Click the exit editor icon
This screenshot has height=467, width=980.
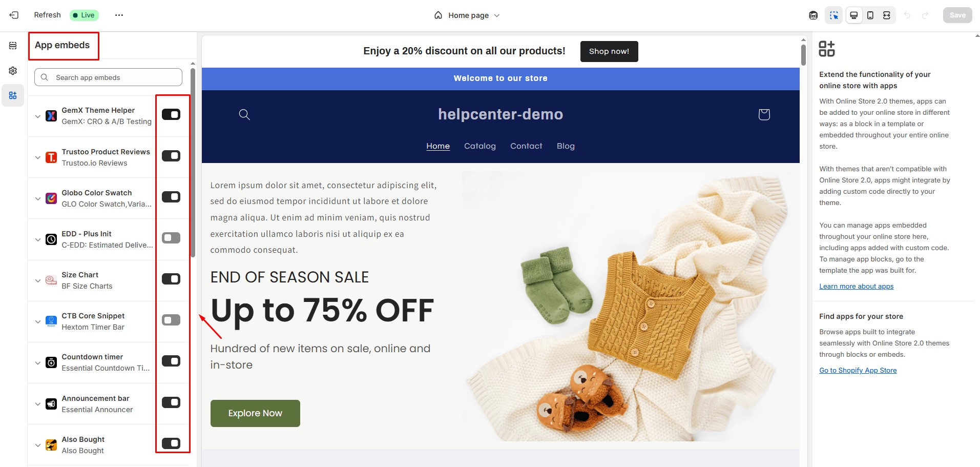click(x=14, y=15)
